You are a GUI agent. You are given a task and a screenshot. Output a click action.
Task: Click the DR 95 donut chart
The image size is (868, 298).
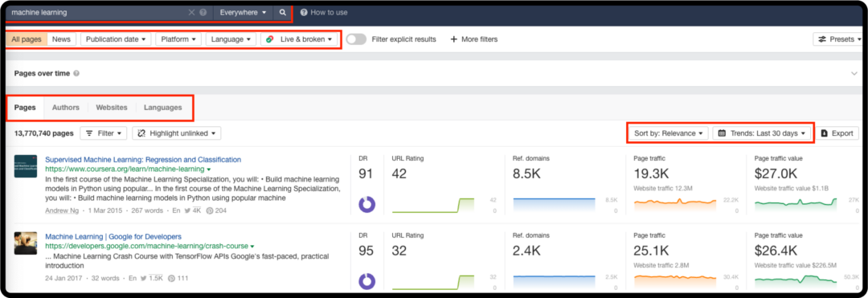[366, 281]
